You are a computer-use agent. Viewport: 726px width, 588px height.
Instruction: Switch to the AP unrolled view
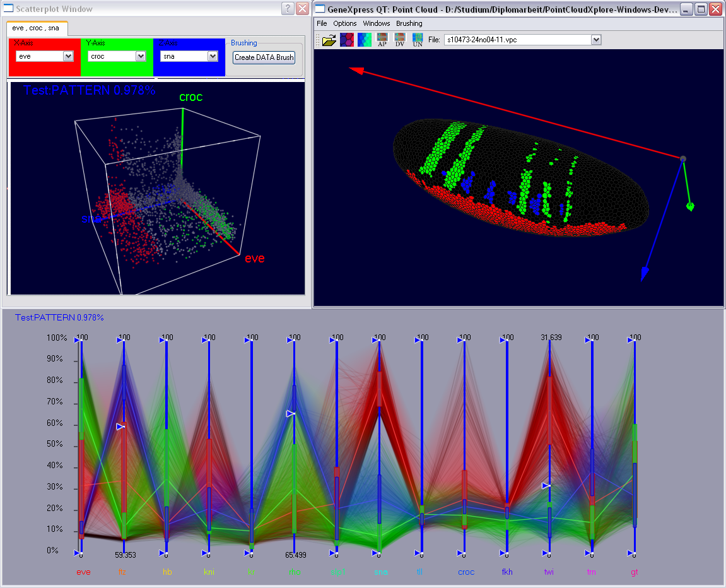(382, 40)
